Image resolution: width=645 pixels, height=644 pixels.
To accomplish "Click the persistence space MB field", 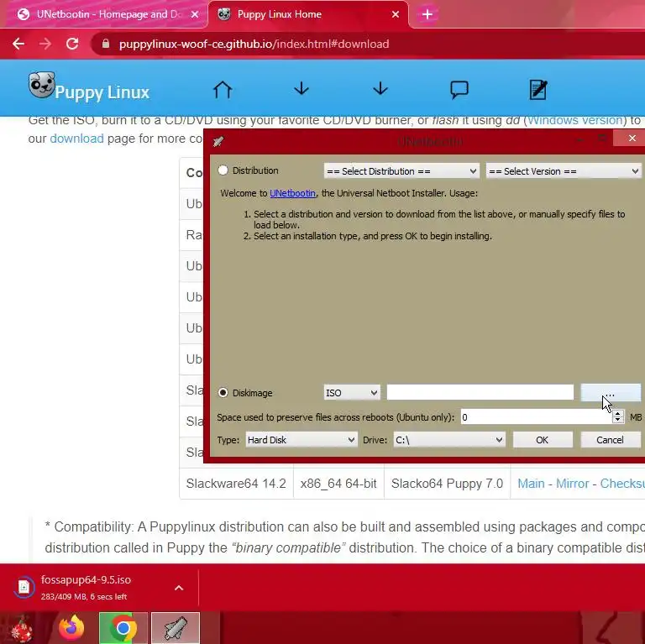I will pos(536,417).
